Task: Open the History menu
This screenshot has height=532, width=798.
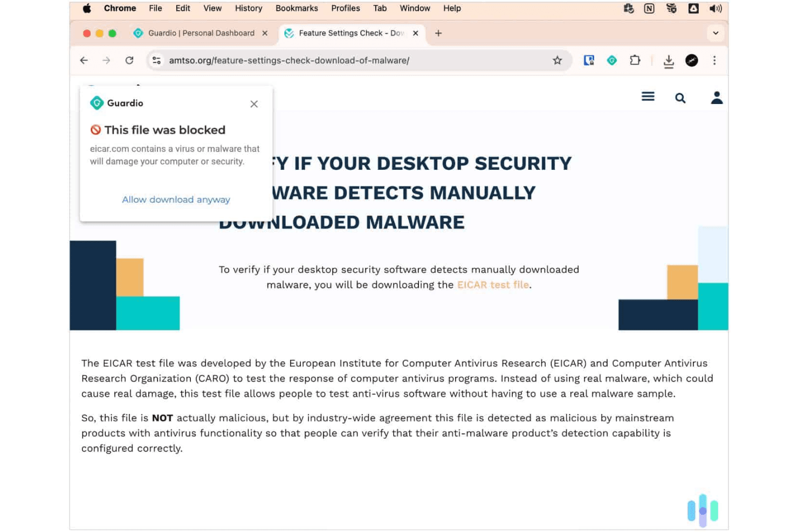Action: click(249, 8)
